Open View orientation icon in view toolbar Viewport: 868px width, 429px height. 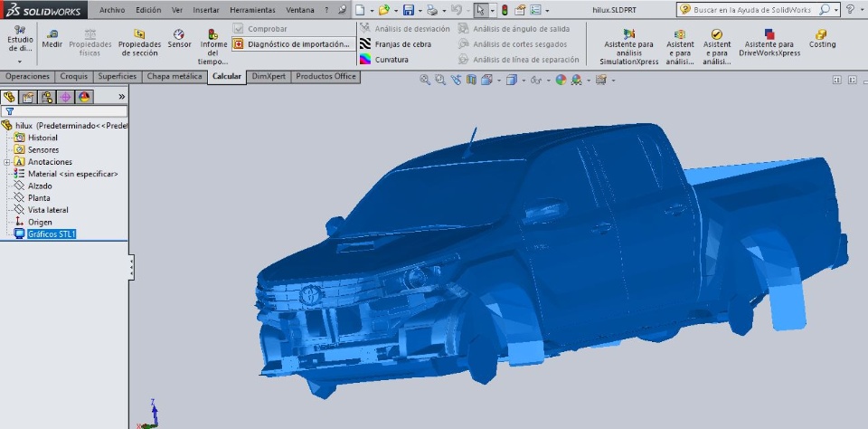[x=486, y=80]
